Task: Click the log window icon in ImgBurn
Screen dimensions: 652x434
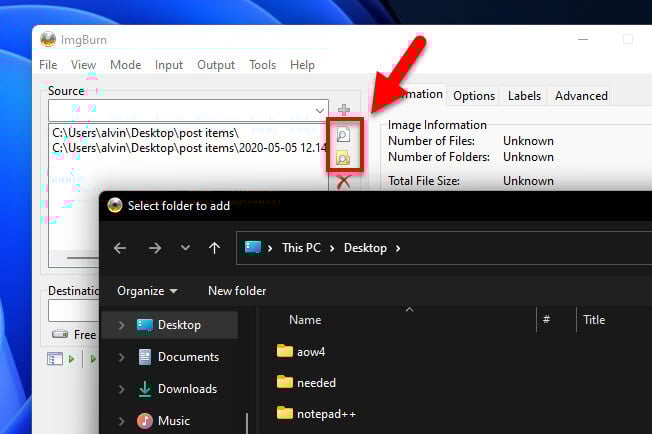Action: (x=55, y=358)
